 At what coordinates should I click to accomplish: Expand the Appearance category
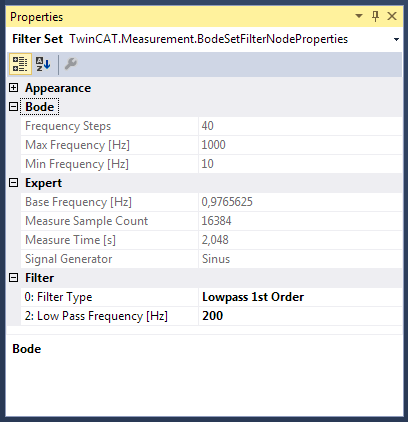(13, 88)
